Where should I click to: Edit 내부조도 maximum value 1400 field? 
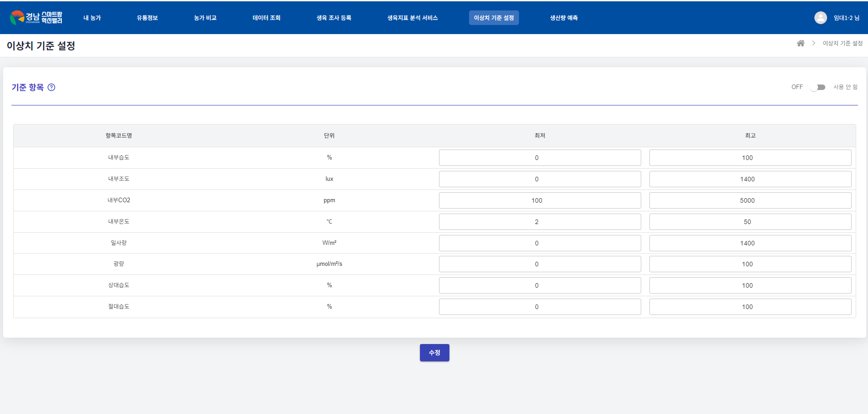[x=750, y=179]
